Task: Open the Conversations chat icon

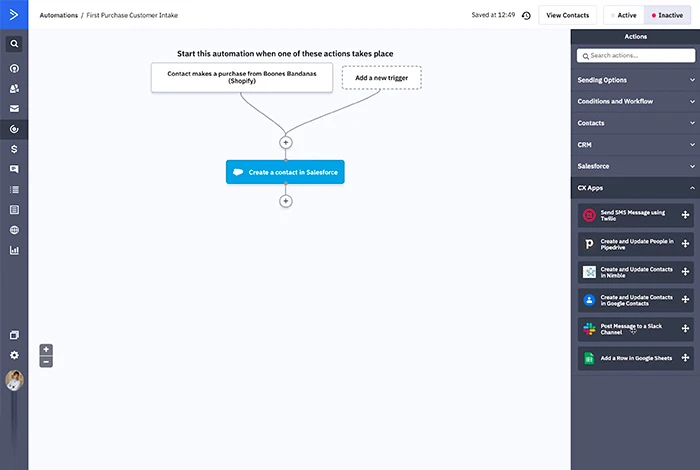Action: pos(14,169)
